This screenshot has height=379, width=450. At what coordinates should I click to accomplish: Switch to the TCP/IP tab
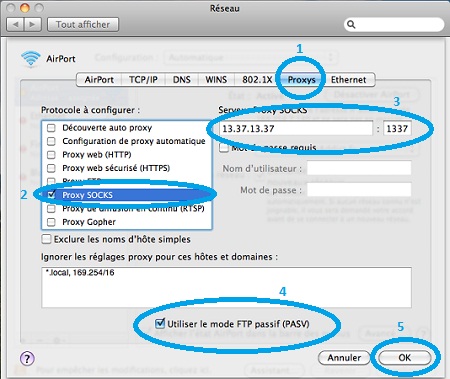click(143, 80)
